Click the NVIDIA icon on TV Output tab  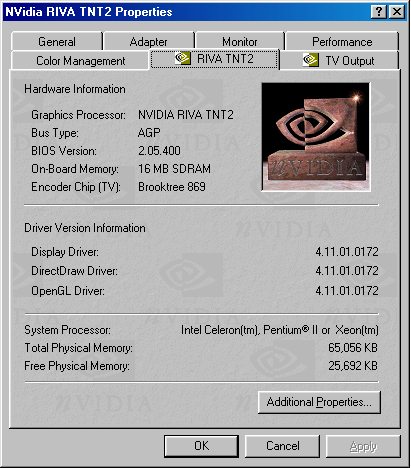310,60
